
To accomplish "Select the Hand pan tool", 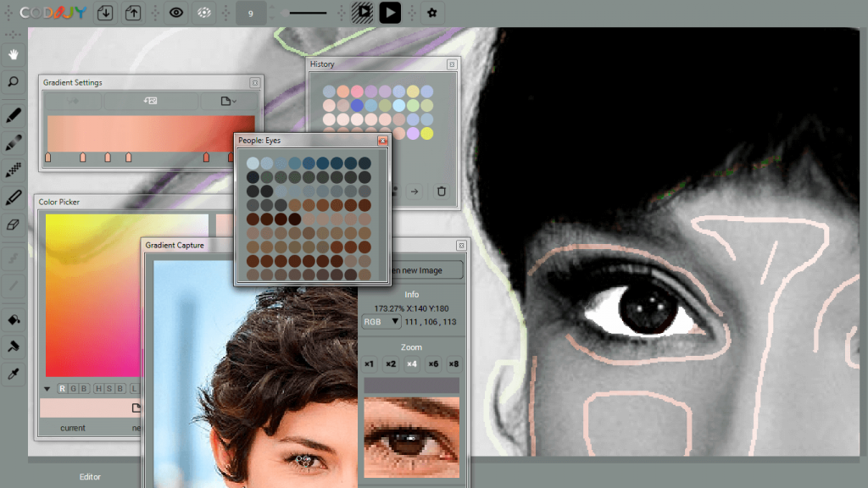I will click(14, 55).
